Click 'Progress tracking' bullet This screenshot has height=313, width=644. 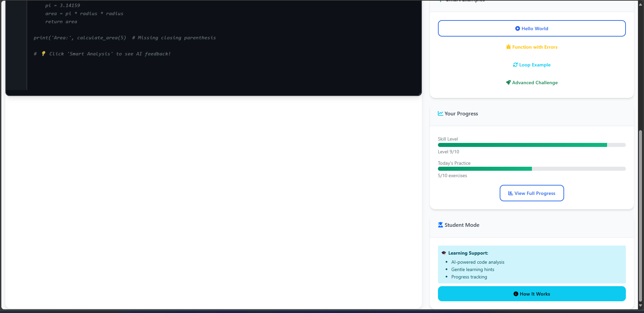(469, 277)
